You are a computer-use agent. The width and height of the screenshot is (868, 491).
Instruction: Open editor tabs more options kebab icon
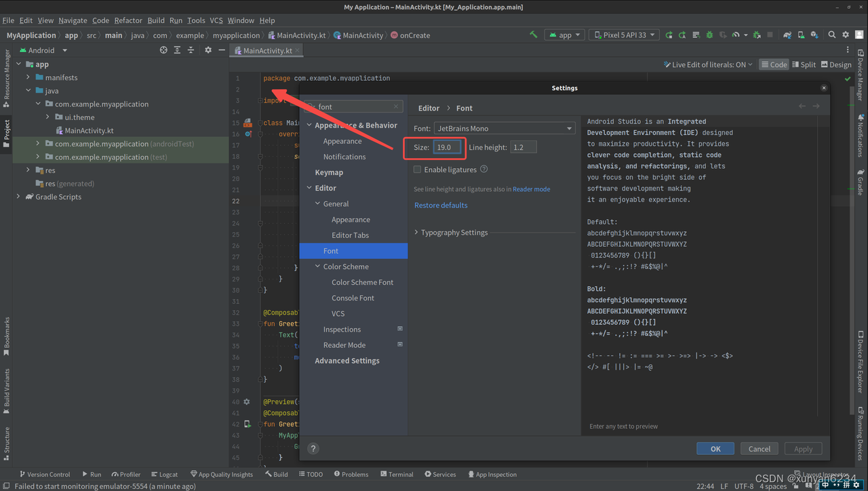[848, 50]
